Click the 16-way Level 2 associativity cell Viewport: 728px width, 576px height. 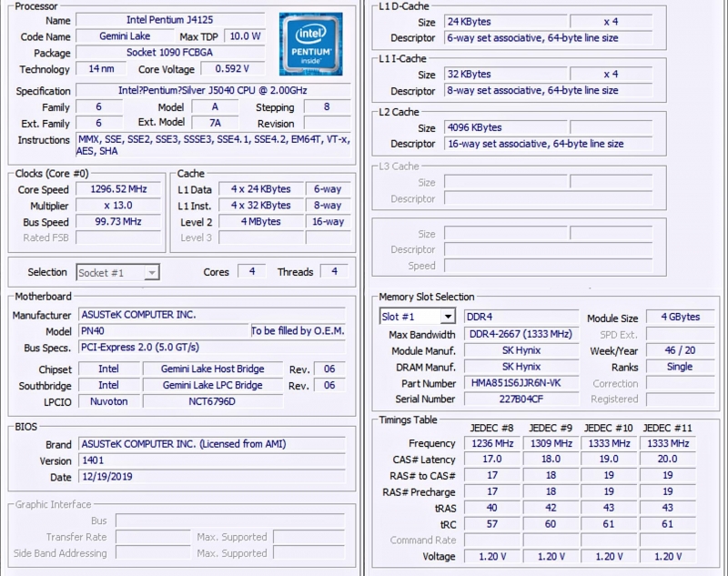(328, 221)
